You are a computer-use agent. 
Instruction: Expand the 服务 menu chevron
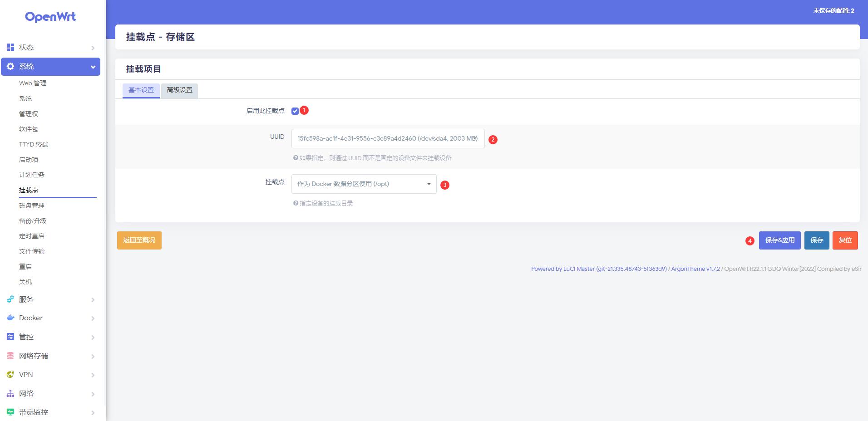point(93,299)
